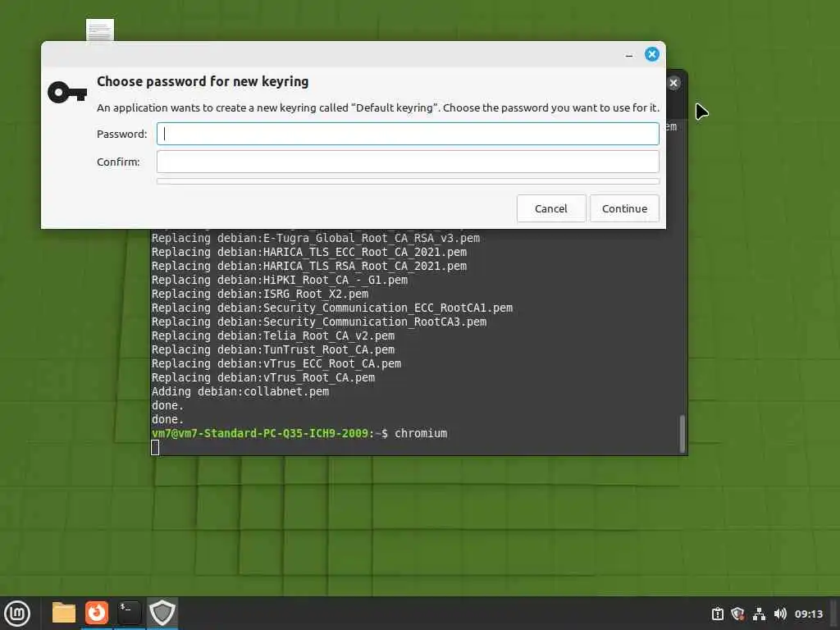Click the line 'Replacing debian:Telia_Root_CA_v2.pem'
Screen dimensions: 840x630
tap(273, 336)
